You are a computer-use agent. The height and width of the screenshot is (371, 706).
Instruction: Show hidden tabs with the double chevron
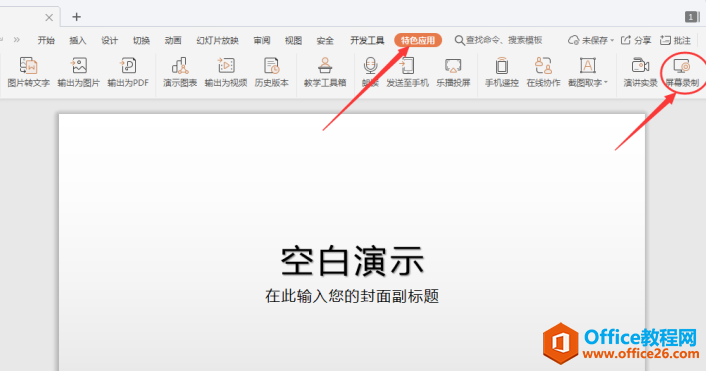[x=17, y=40]
